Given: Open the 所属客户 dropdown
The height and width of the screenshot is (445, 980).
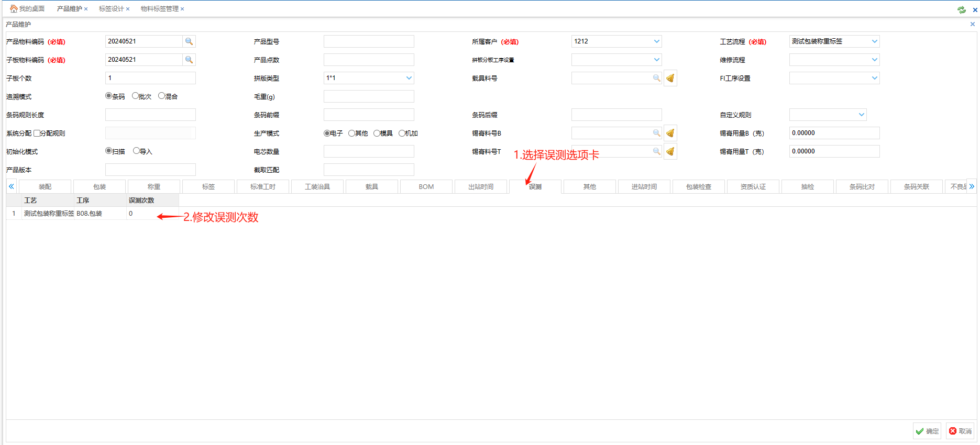Looking at the screenshot, I should click(656, 41).
